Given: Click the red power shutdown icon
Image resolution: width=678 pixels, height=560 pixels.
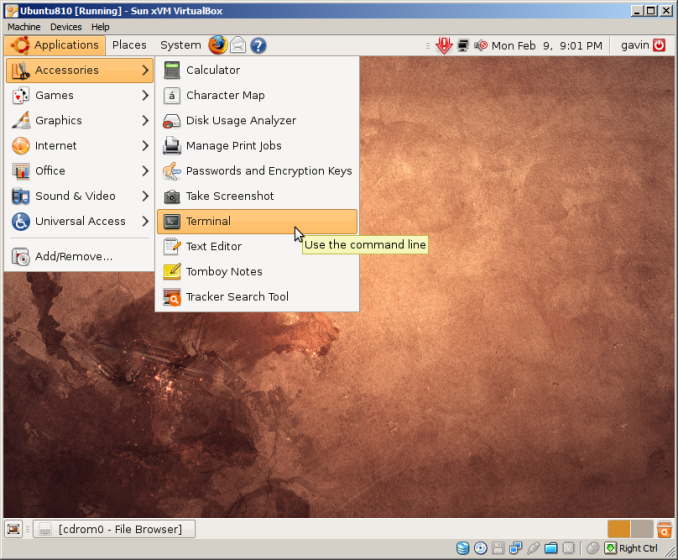Looking at the screenshot, I should 659,45.
